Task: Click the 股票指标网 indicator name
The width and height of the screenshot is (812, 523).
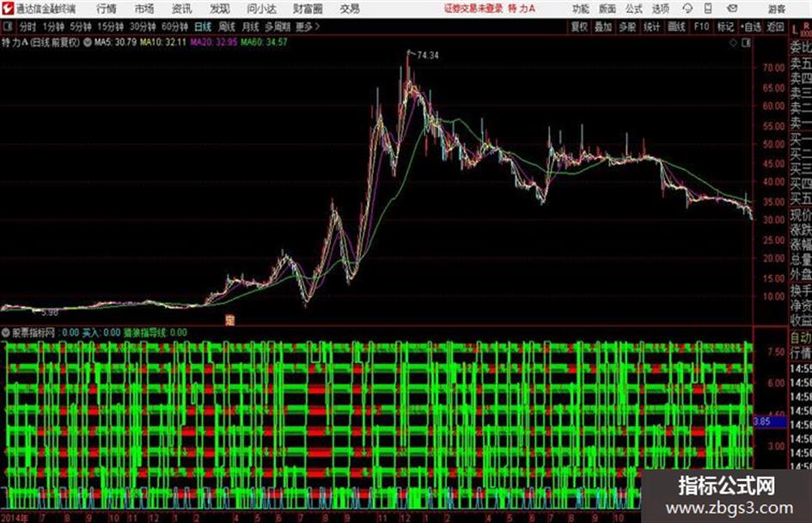Action: 34,332
